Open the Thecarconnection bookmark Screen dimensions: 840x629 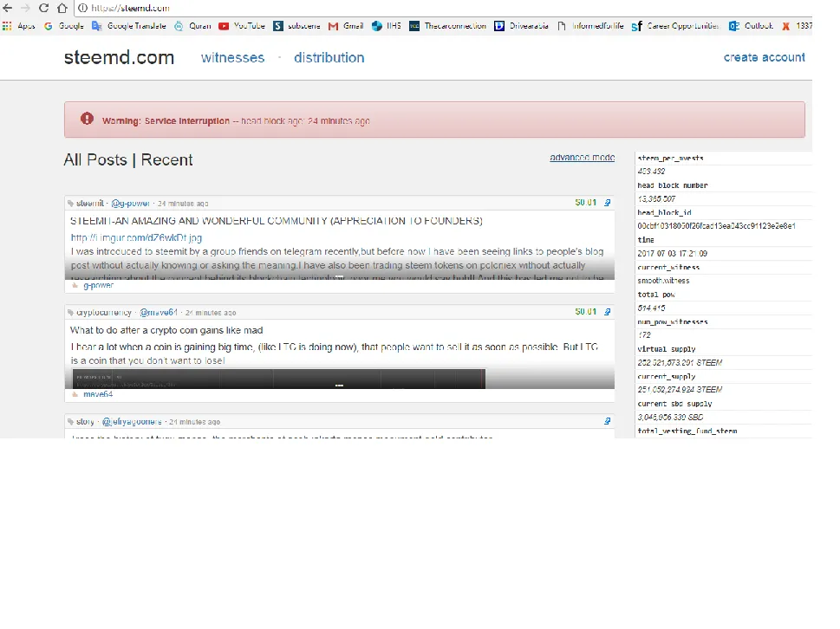[448, 26]
